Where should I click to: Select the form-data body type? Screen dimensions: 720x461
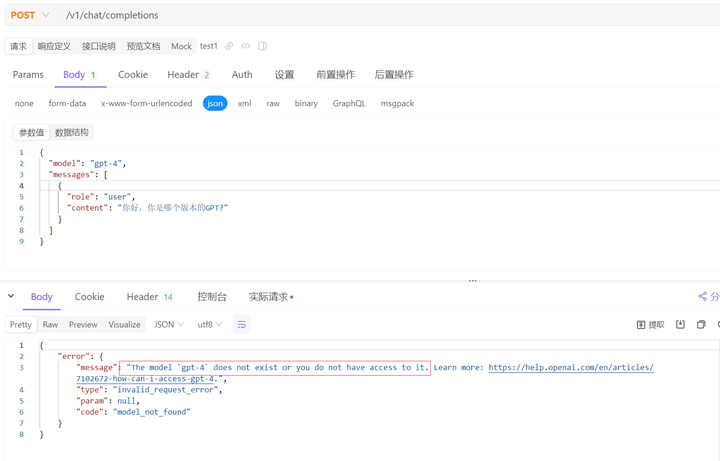click(67, 104)
